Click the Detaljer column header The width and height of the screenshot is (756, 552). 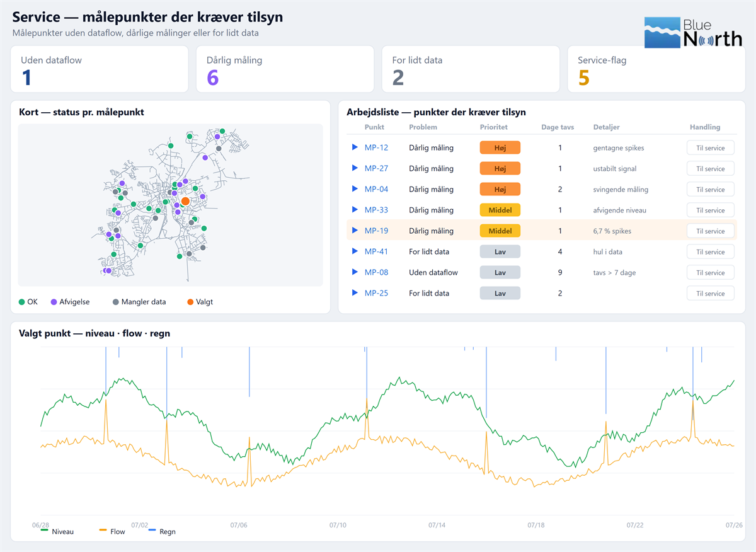point(607,127)
